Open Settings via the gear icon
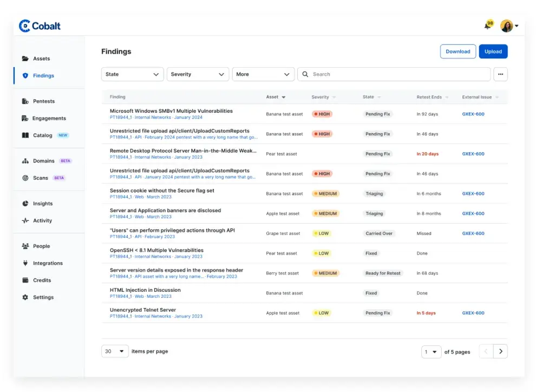 coord(25,297)
